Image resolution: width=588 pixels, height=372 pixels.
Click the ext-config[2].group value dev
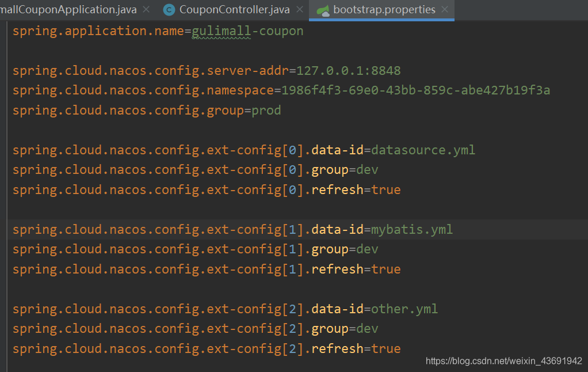(367, 329)
